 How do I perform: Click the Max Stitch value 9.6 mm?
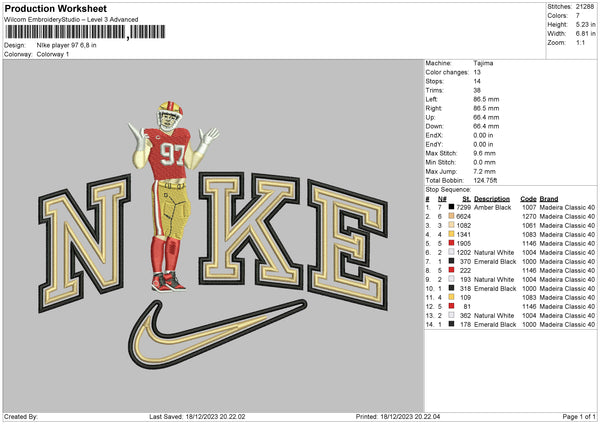point(484,153)
